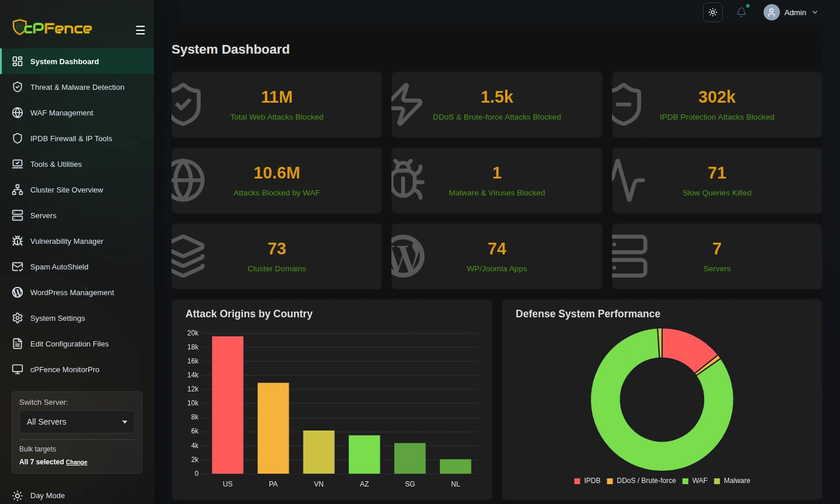Open Vulnerability Manager section

(77, 241)
